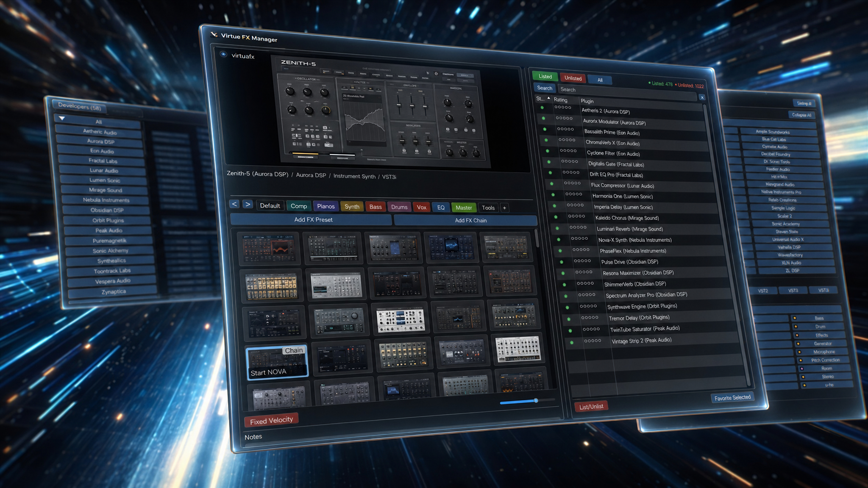Click Favorite Selected button

click(732, 398)
